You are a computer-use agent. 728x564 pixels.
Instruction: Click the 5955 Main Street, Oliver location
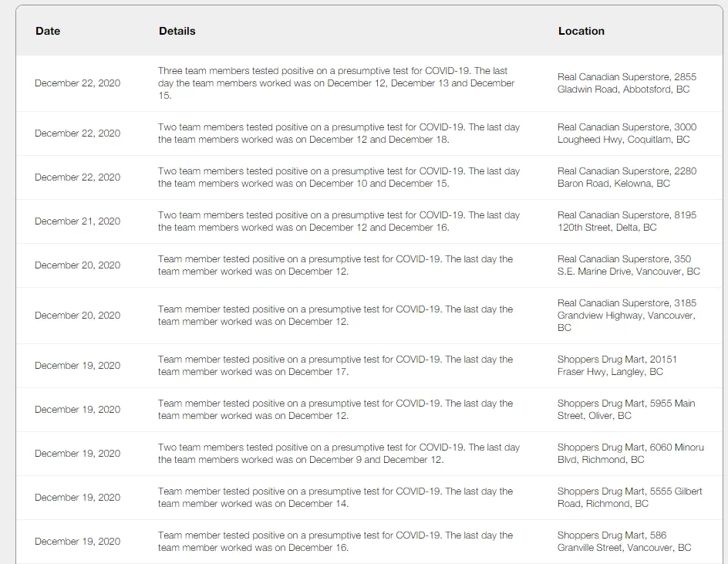point(626,409)
